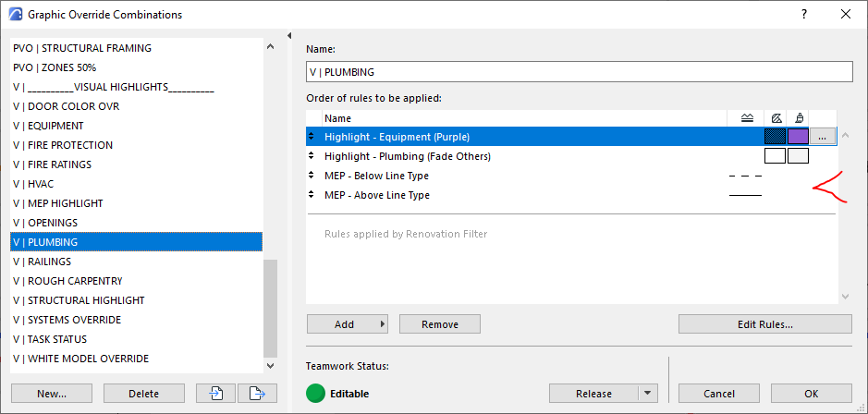Click the purple surface swatch for Equipment
Screen dimensions: 868x414
799,137
